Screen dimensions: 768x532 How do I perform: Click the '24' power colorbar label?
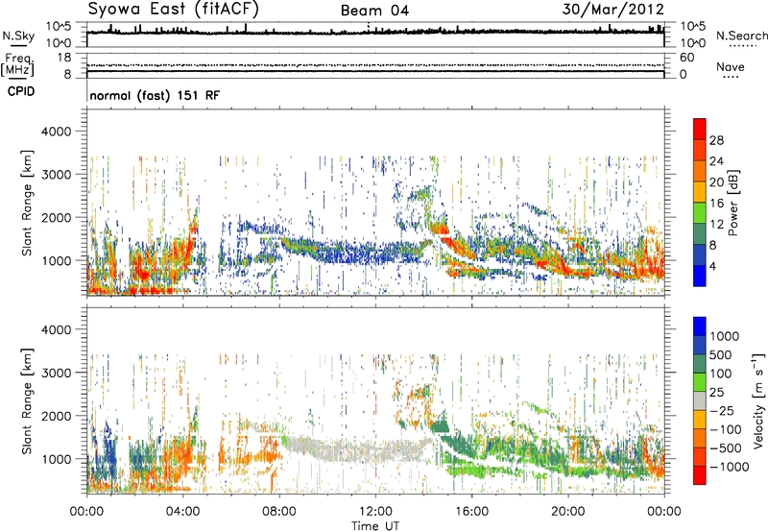pyautogui.click(x=716, y=161)
